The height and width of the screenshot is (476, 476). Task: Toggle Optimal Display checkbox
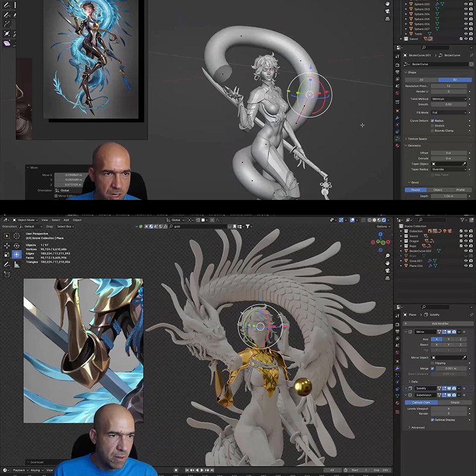(433, 420)
